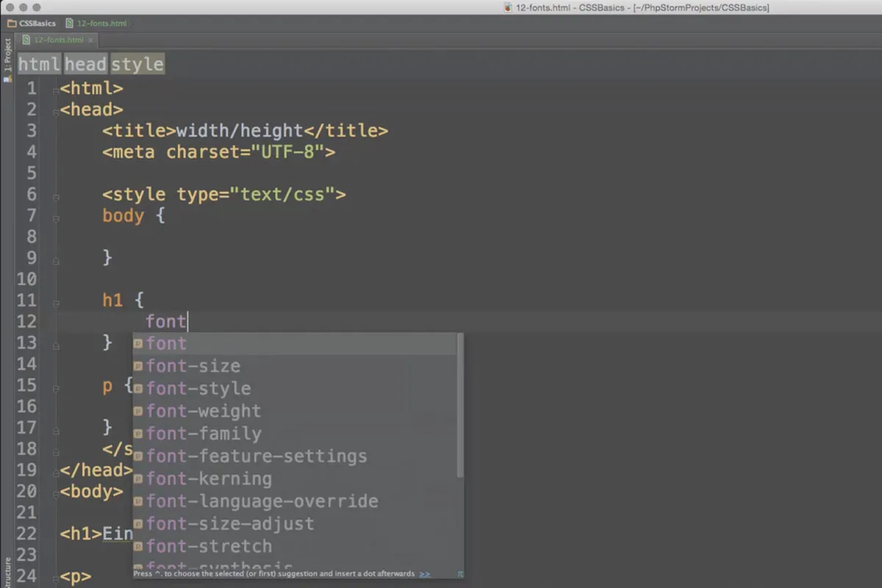Click the <body> tag on line 20
This screenshot has width=882, height=588.
[92, 491]
